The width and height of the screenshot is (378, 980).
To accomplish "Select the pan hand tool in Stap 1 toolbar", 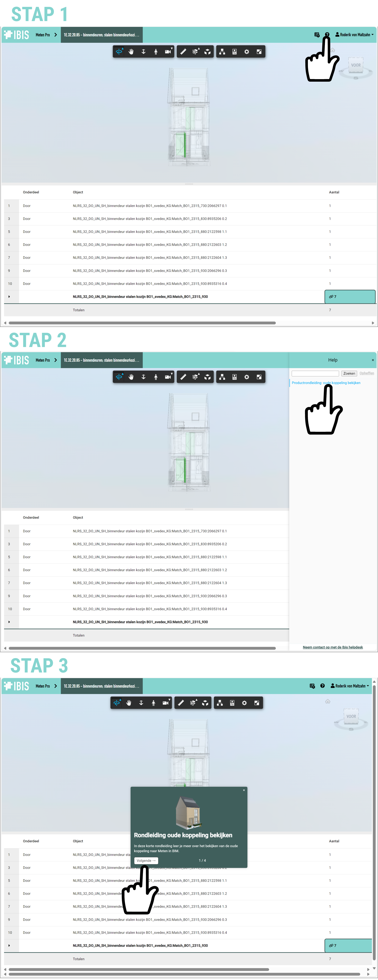I will (x=131, y=52).
